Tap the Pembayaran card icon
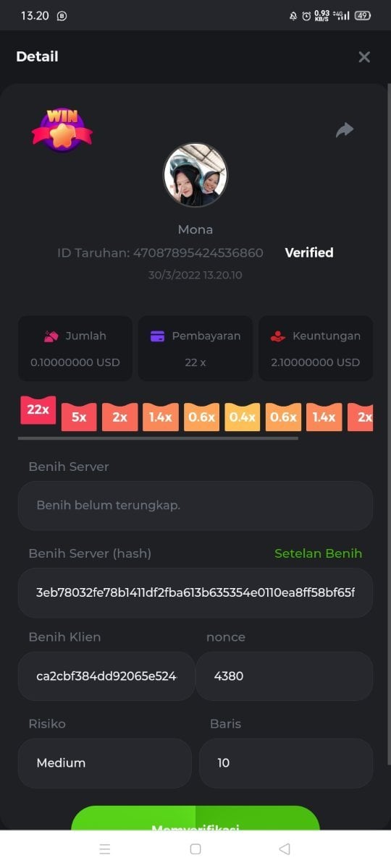The height and width of the screenshot is (868, 391). (157, 336)
